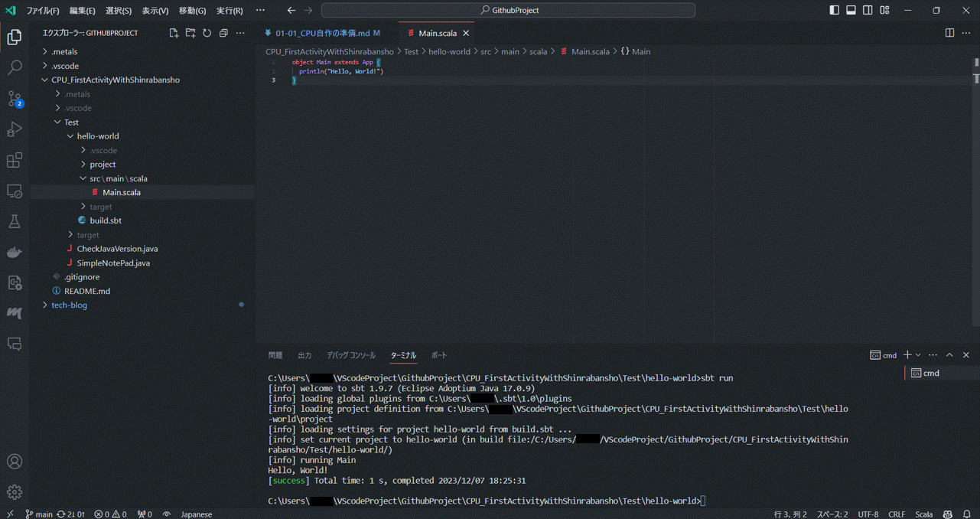Image resolution: width=980 pixels, height=519 pixels.
Task: Click the New File icon in explorer
Action: pyautogui.click(x=174, y=33)
